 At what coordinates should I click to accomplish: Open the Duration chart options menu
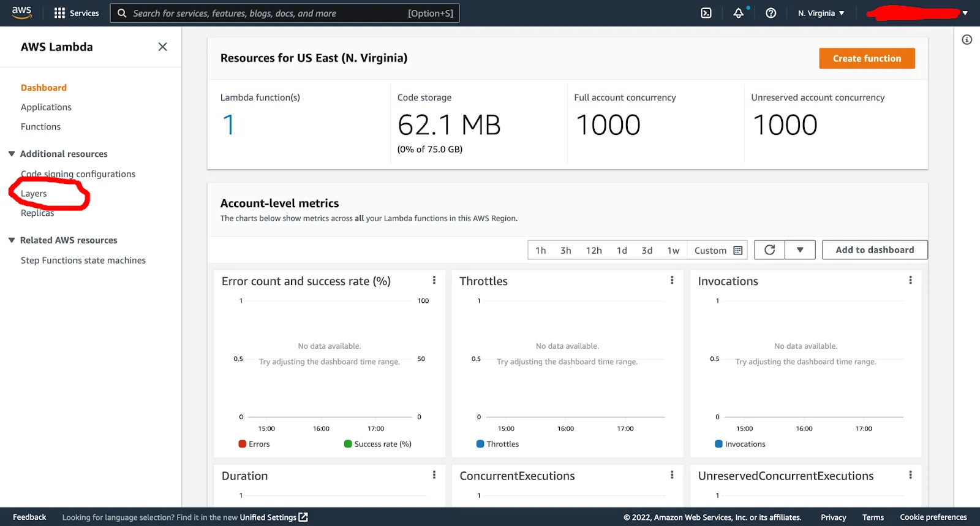(434, 475)
